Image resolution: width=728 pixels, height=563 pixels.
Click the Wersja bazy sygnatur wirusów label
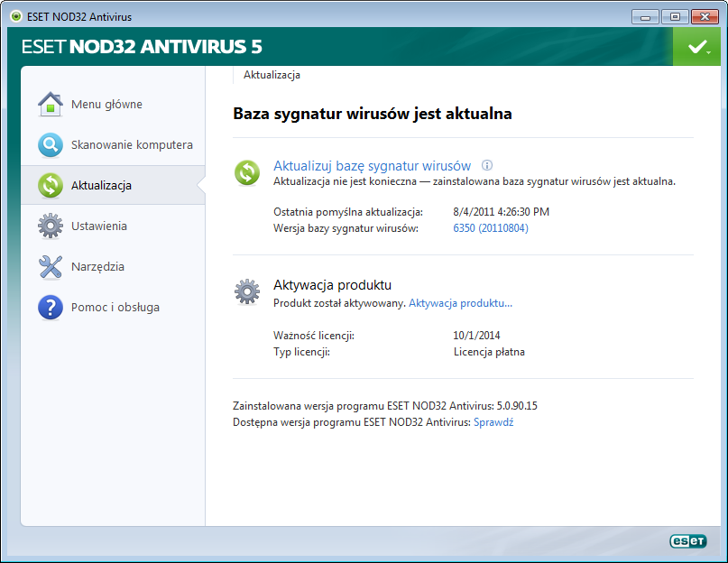346,228
